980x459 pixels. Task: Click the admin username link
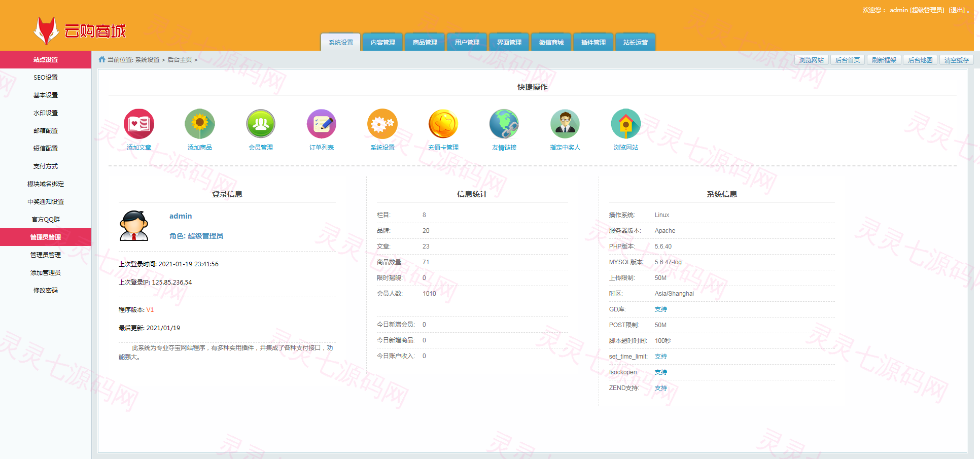pyautogui.click(x=181, y=216)
